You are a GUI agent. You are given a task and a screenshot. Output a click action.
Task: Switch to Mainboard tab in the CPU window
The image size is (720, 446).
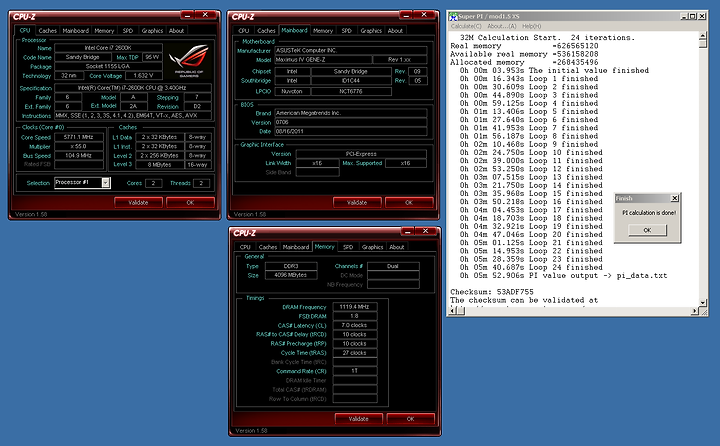[x=75, y=31]
